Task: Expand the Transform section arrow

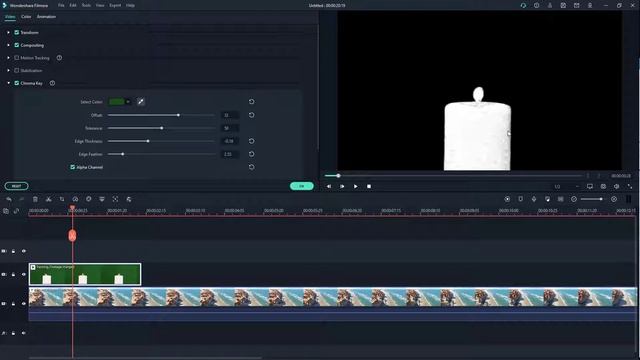Action: coord(9,32)
